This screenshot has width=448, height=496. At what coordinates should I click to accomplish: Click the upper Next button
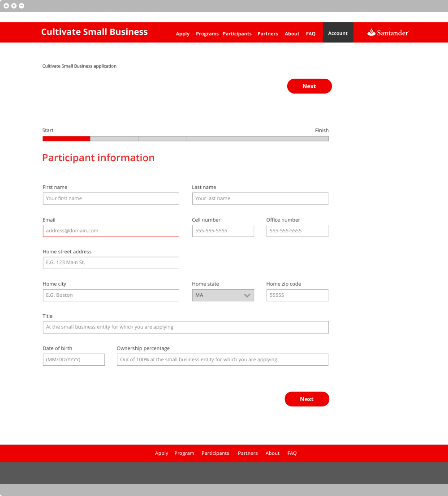310,86
